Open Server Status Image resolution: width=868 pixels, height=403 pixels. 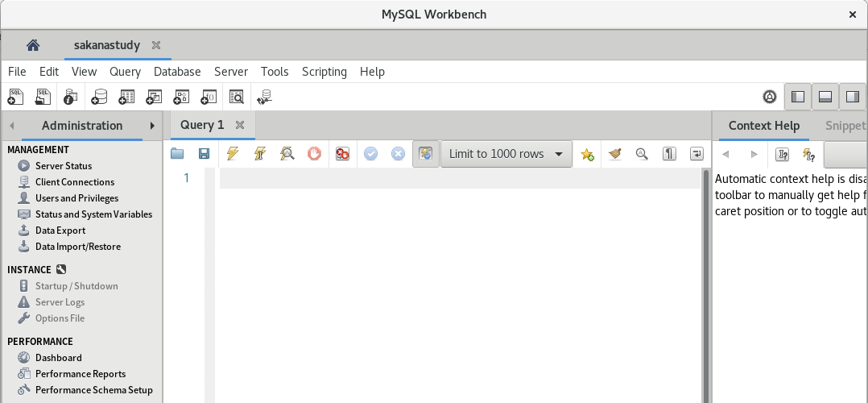pyautogui.click(x=64, y=166)
